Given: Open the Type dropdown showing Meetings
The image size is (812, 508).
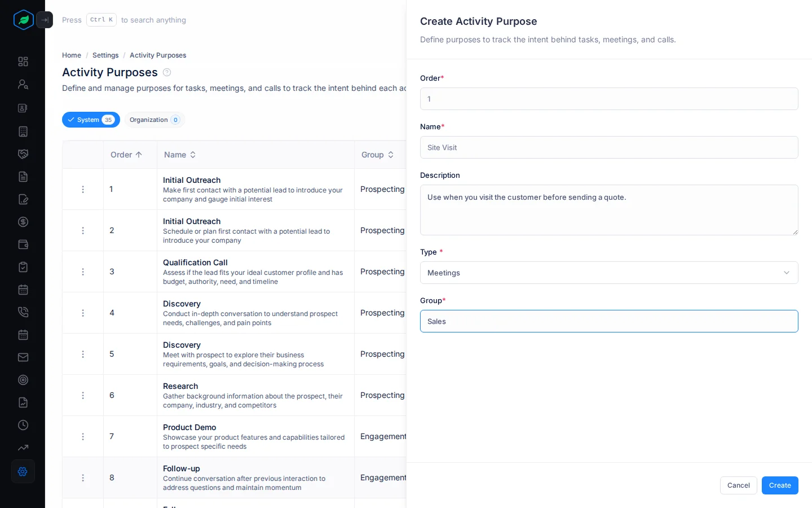Looking at the screenshot, I should coord(609,273).
